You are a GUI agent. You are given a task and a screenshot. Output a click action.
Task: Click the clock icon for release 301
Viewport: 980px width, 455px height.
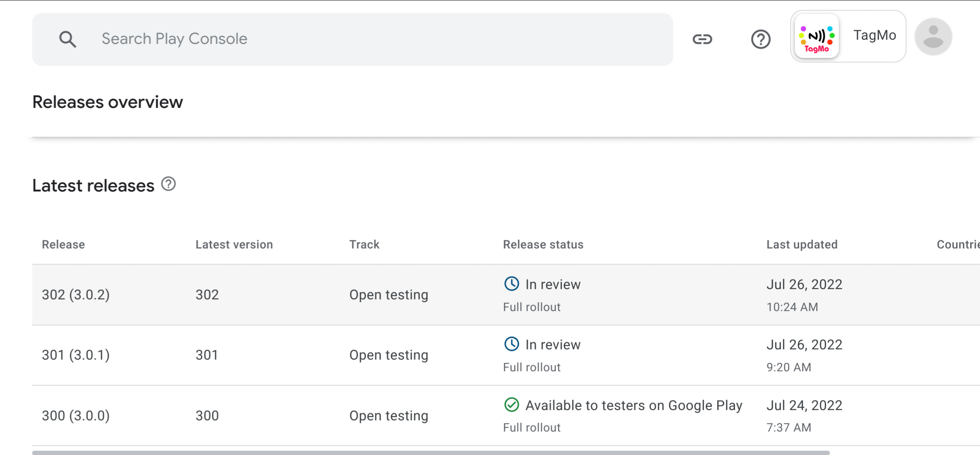click(512, 344)
